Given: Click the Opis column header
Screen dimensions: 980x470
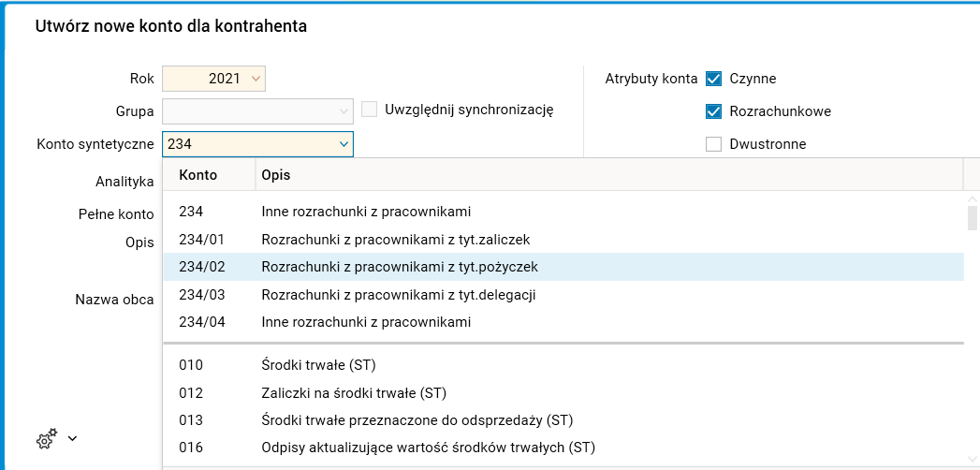Looking at the screenshot, I should pos(275,175).
